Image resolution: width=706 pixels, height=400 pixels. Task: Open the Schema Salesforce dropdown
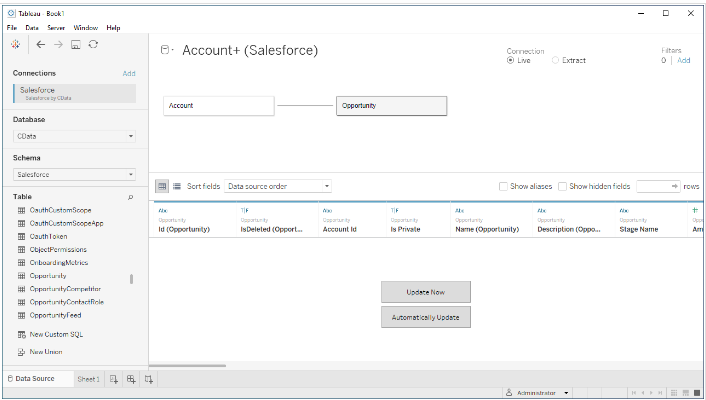[74, 174]
